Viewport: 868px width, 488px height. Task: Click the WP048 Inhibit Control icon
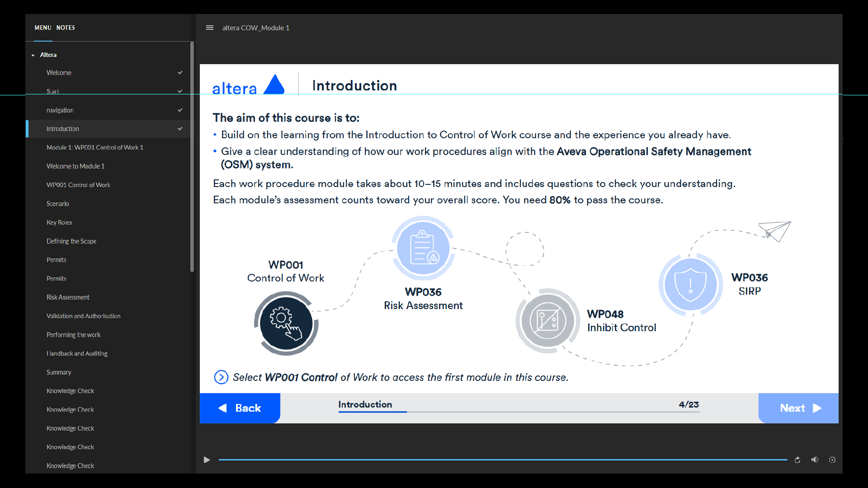pyautogui.click(x=547, y=321)
